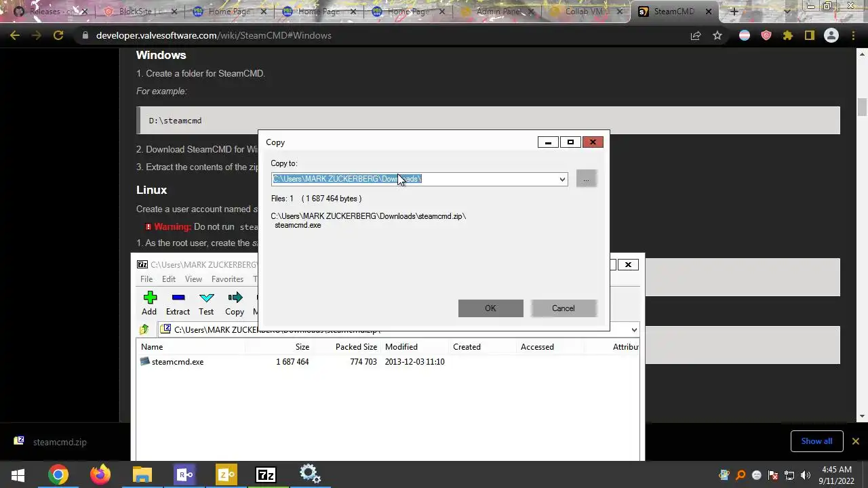Open the gear settings app in taskbar

point(309,474)
